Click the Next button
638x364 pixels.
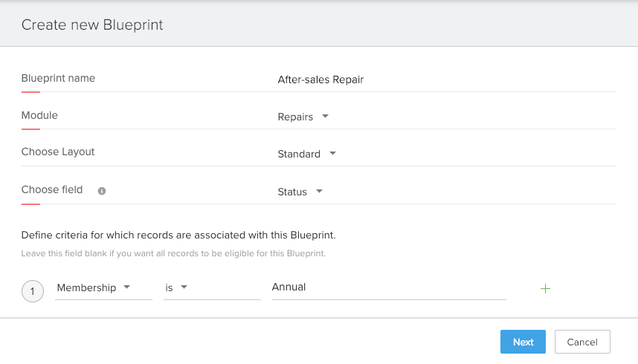point(523,342)
